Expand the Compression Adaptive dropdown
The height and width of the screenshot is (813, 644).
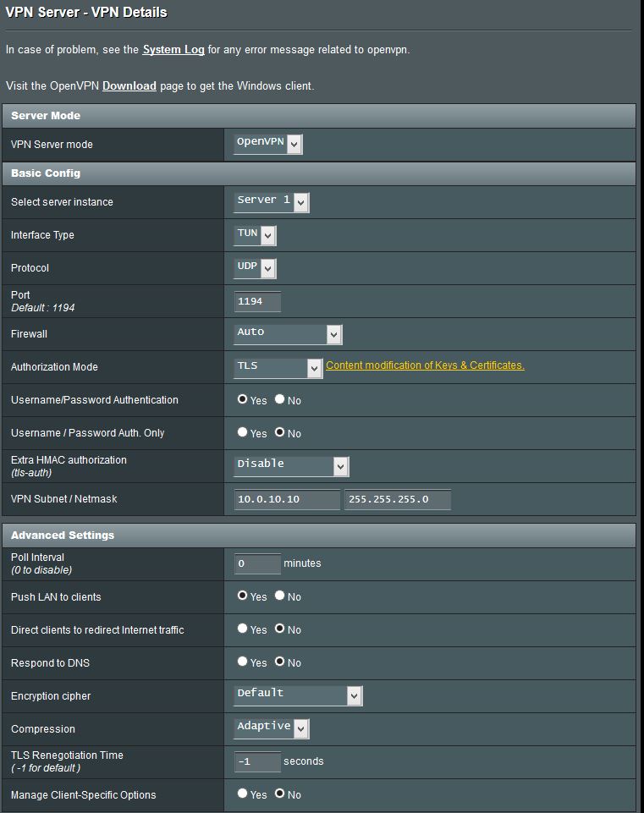[x=271, y=728]
